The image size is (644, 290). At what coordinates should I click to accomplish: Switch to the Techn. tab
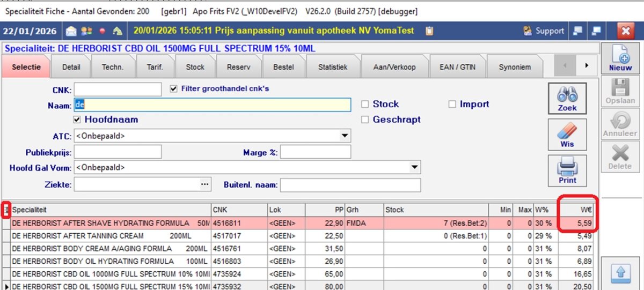[113, 67]
